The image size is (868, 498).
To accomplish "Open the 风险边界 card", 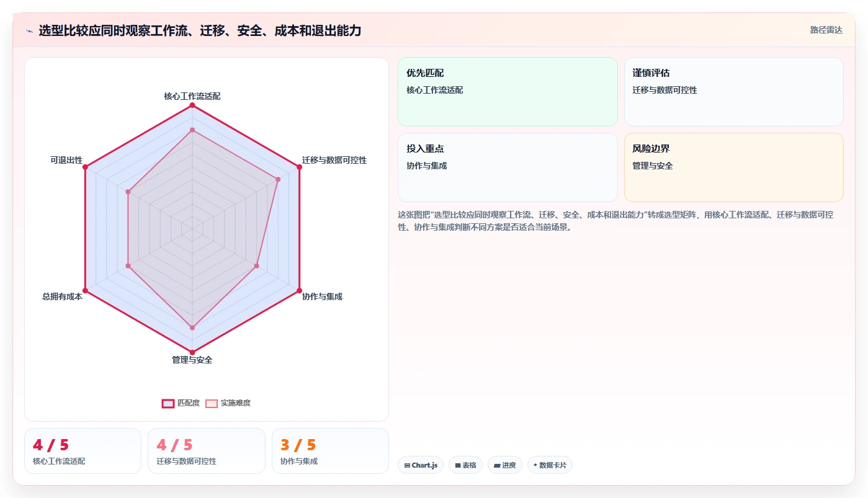I will click(733, 167).
